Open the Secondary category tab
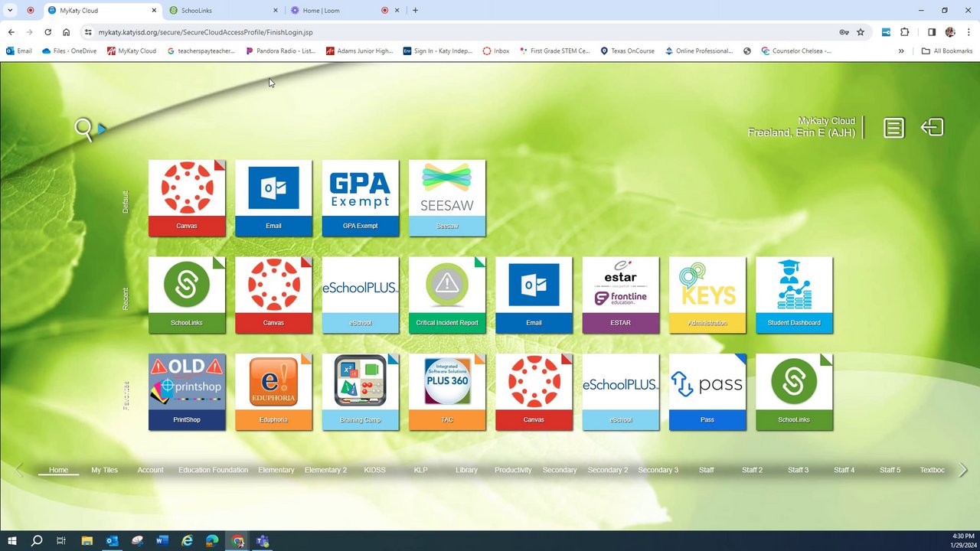The image size is (980, 551). [x=560, y=470]
